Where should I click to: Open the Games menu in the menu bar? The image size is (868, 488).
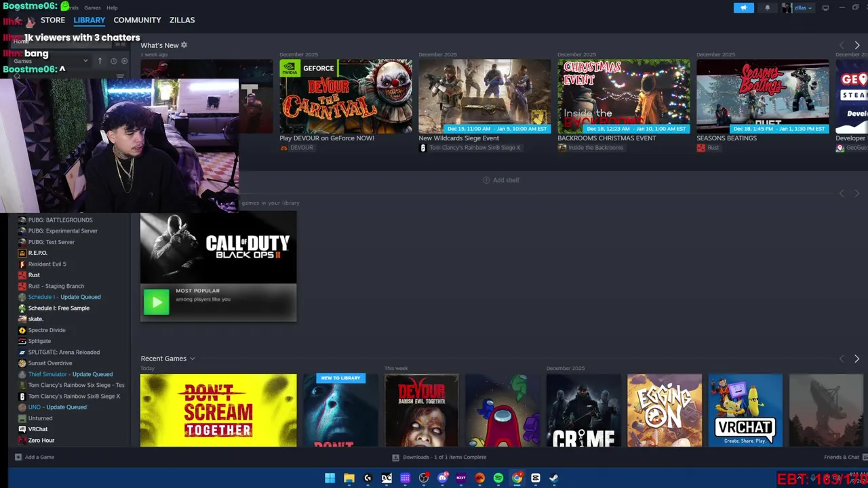click(92, 7)
